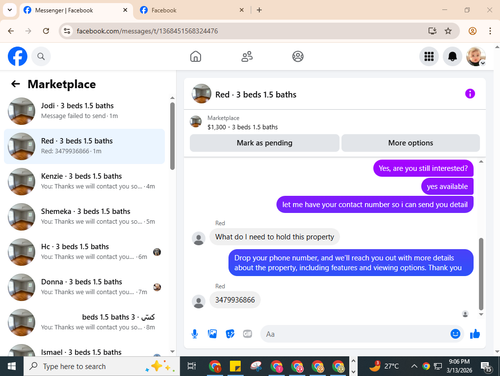Viewport: 500px width, 376px height.
Task: Click the chat messages scrollbar
Action: tap(481, 274)
